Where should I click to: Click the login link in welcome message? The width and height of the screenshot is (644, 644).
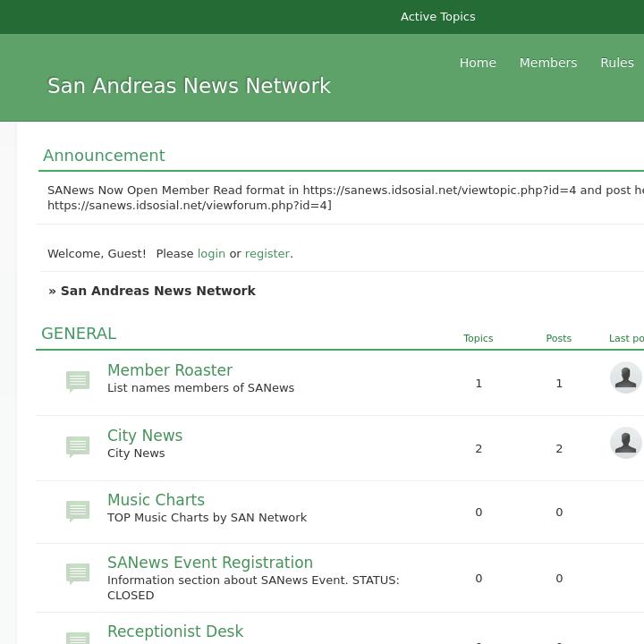click(211, 254)
